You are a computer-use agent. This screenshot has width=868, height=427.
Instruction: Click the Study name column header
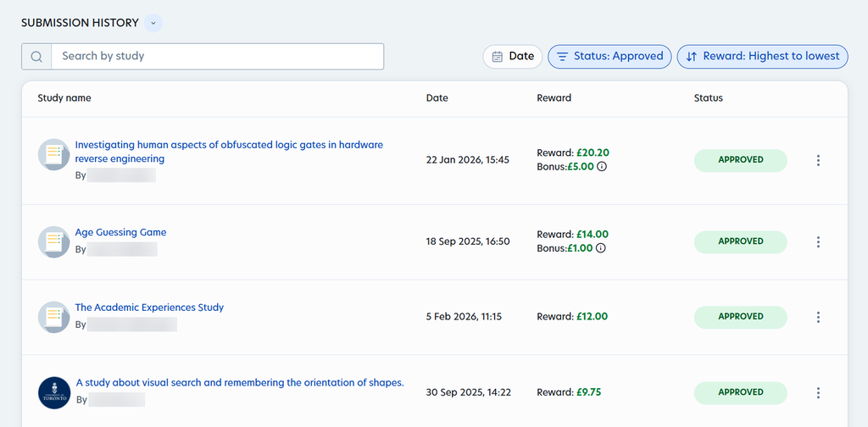pos(64,98)
